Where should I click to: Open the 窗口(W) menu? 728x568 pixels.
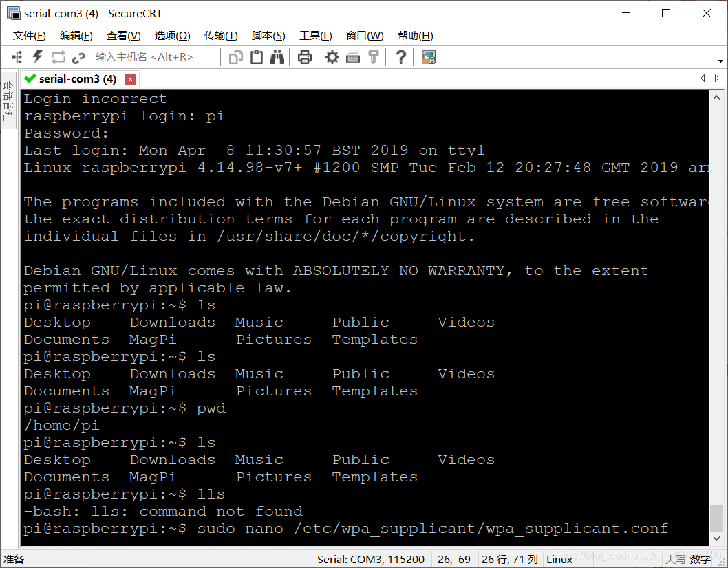point(365,36)
